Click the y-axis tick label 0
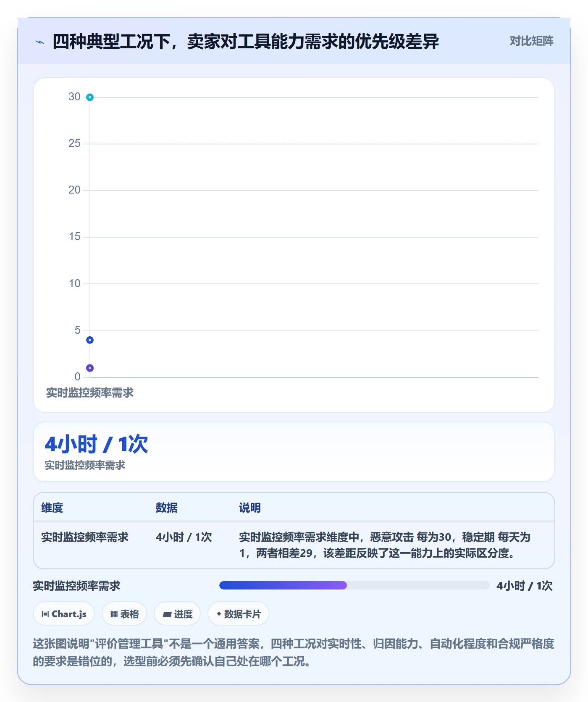The width and height of the screenshot is (588, 702). coord(77,377)
